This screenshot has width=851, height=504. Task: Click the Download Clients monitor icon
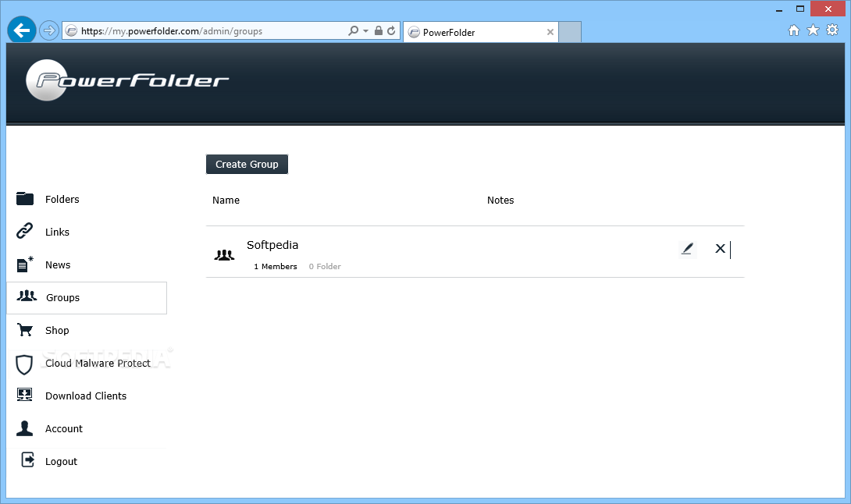tap(24, 395)
